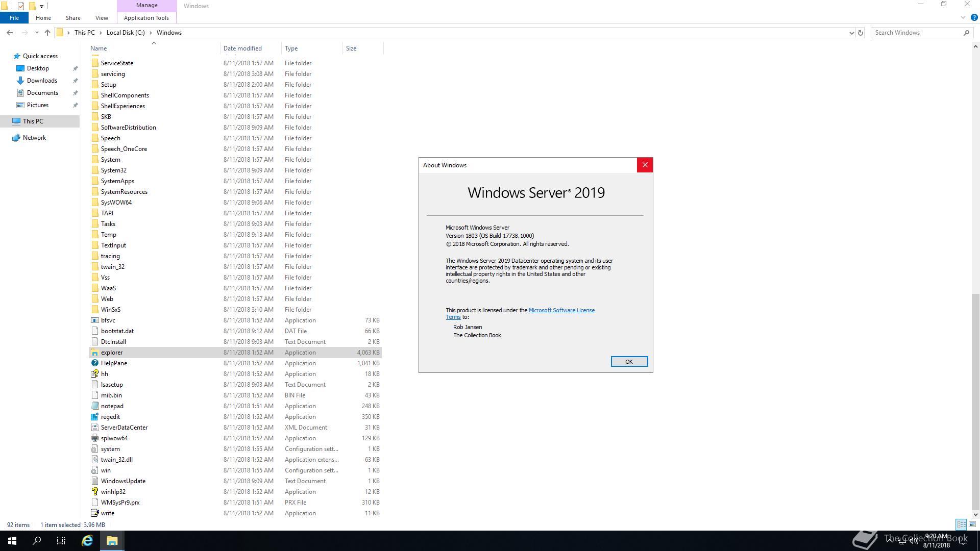
Task: Select Quick access in navigation pane
Action: pyautogui.click(x=40, y=56)
